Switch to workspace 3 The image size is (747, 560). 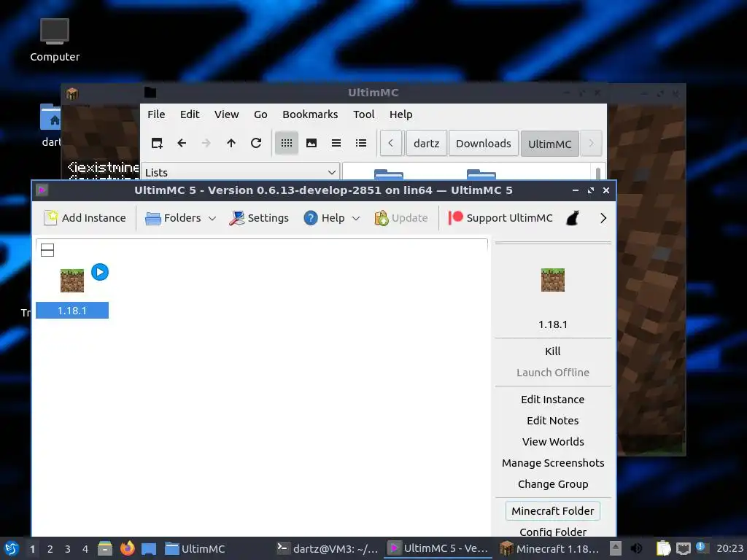pyautogui.click(x=68, y=549)
